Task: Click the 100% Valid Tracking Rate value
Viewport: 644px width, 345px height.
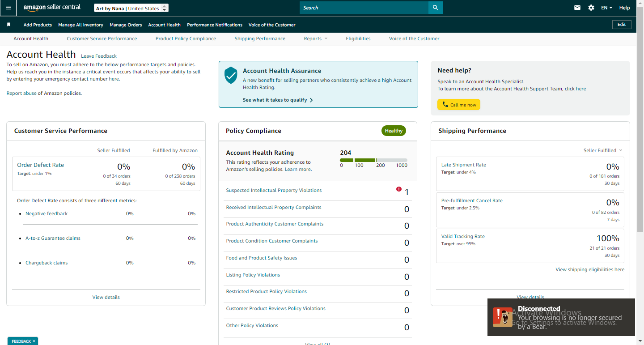Action: click(x=608, y=238)
